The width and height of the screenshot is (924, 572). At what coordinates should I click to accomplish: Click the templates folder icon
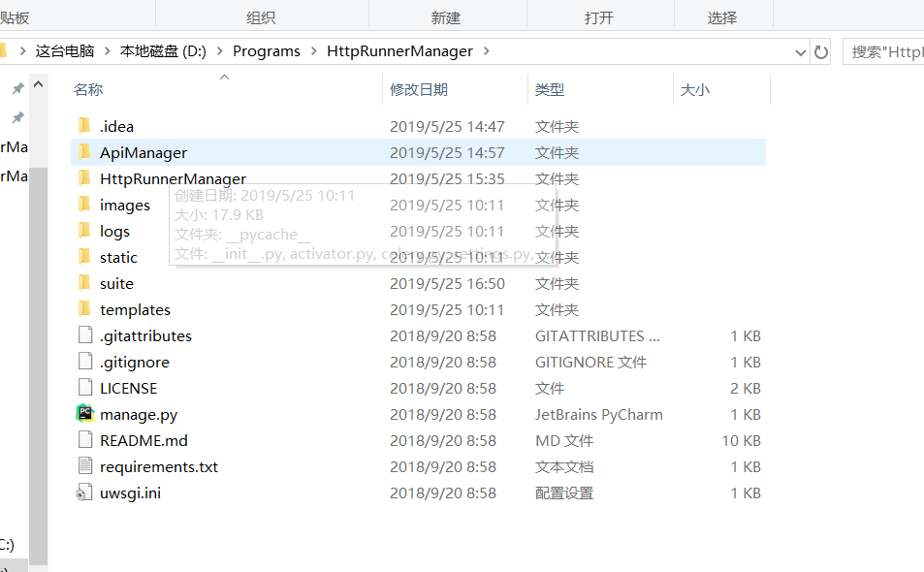85,309
